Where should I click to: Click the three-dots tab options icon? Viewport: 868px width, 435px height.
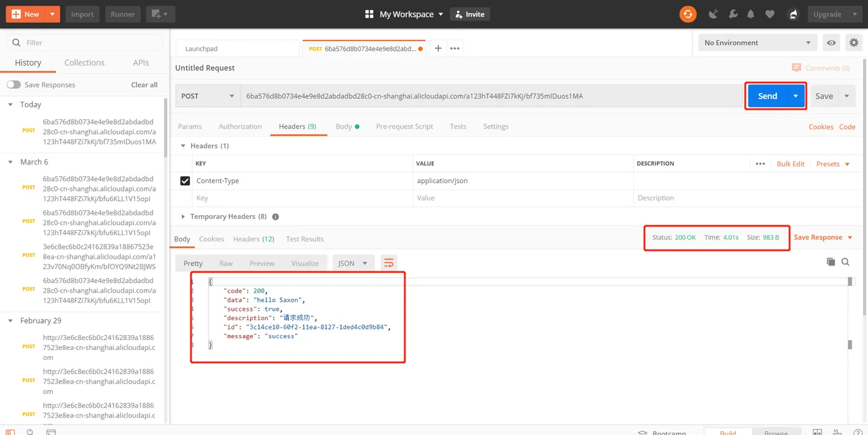[455, 48]
